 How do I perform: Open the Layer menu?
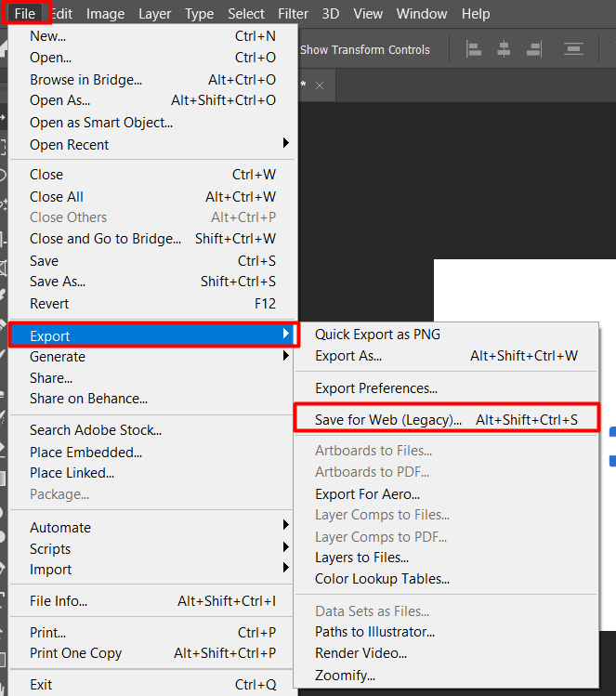[154, 14]
